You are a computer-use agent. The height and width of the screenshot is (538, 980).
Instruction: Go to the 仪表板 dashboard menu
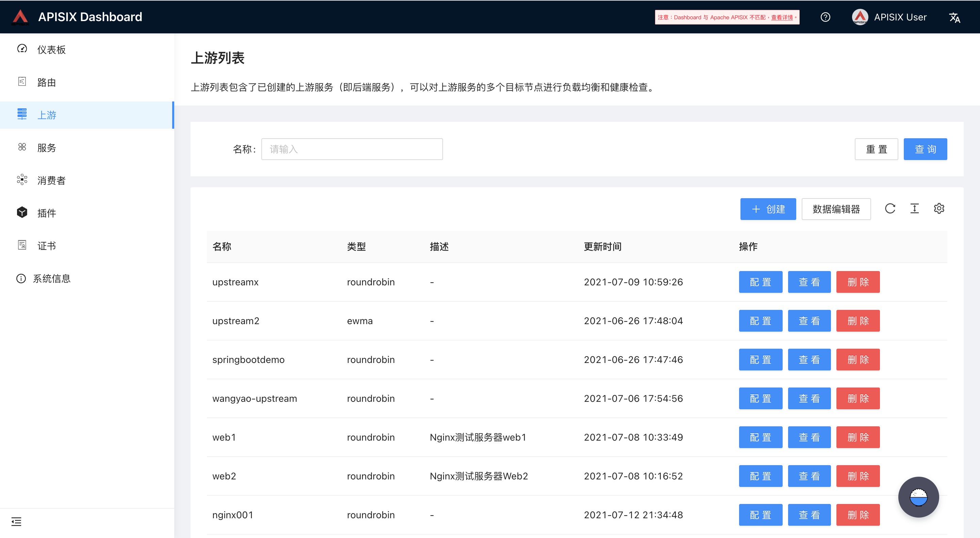(x=51, y=49)
